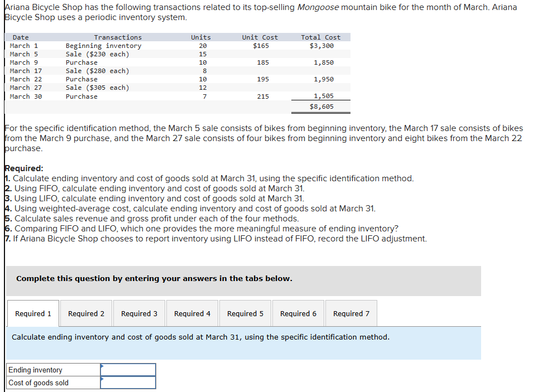
Task: Switch to the Required 3 tab
Action: 139,313
